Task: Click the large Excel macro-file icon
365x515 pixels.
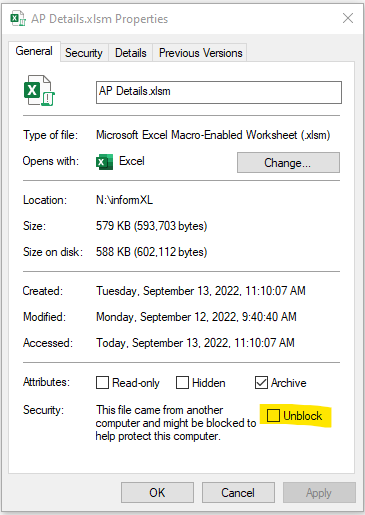Action: [39, 90]
